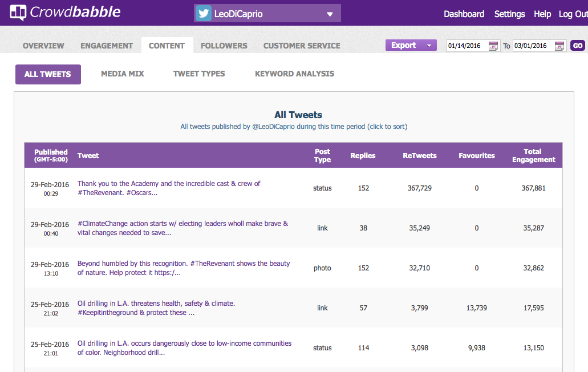Click Log Out in the header

[x=573, y=14]
